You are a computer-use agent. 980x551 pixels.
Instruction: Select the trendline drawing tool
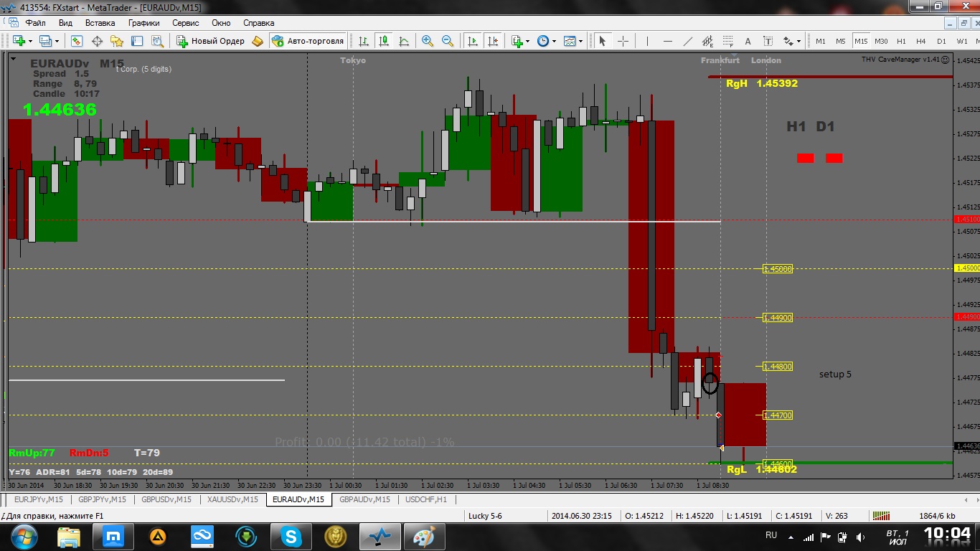(x=687, y=41)
